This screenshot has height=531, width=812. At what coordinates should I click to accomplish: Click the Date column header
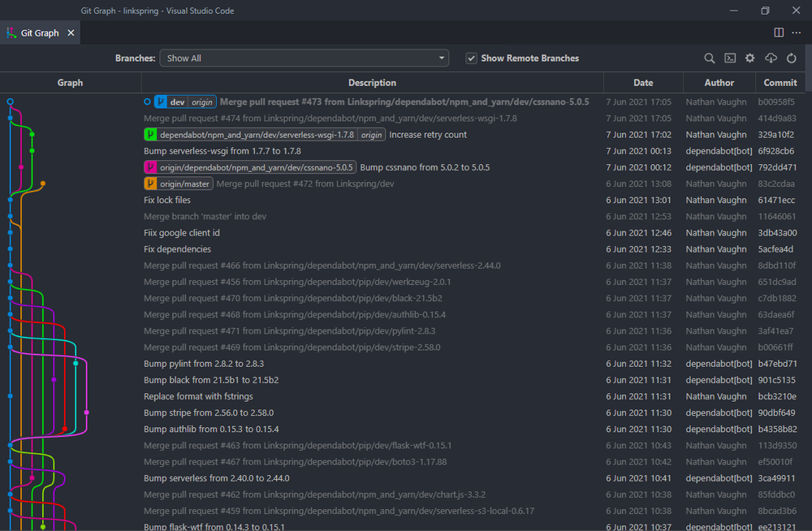coord(643,83)
